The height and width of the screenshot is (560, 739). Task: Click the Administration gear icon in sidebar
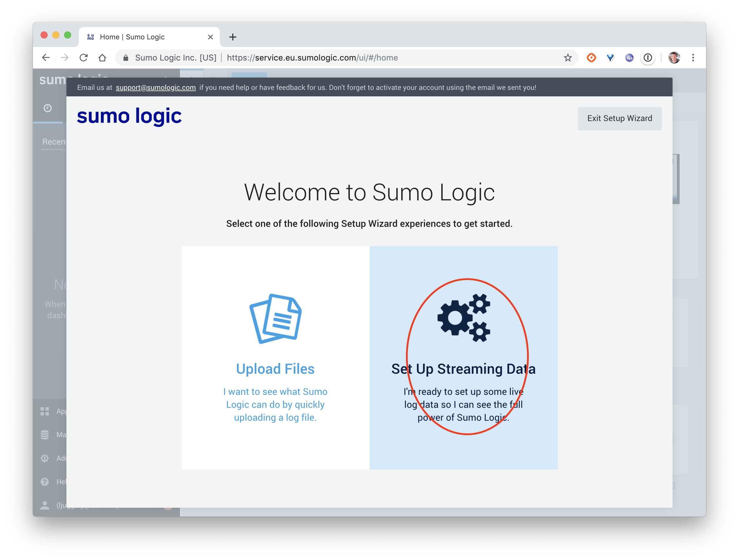pos(44,458)
